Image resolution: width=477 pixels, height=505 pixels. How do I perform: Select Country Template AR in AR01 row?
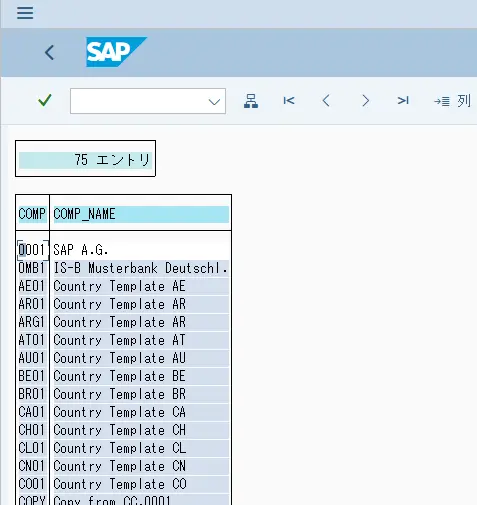click(x=141, y=304)
